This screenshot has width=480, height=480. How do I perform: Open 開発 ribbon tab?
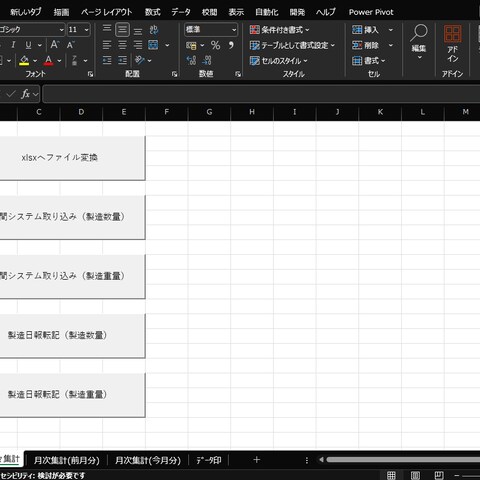click(x=297, y=12)
